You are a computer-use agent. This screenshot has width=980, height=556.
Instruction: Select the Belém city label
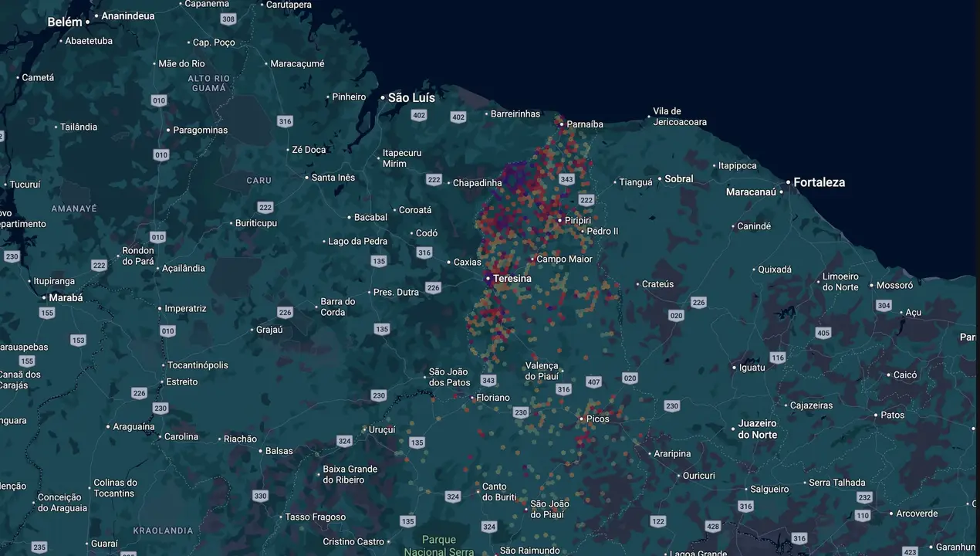[64, 22]
